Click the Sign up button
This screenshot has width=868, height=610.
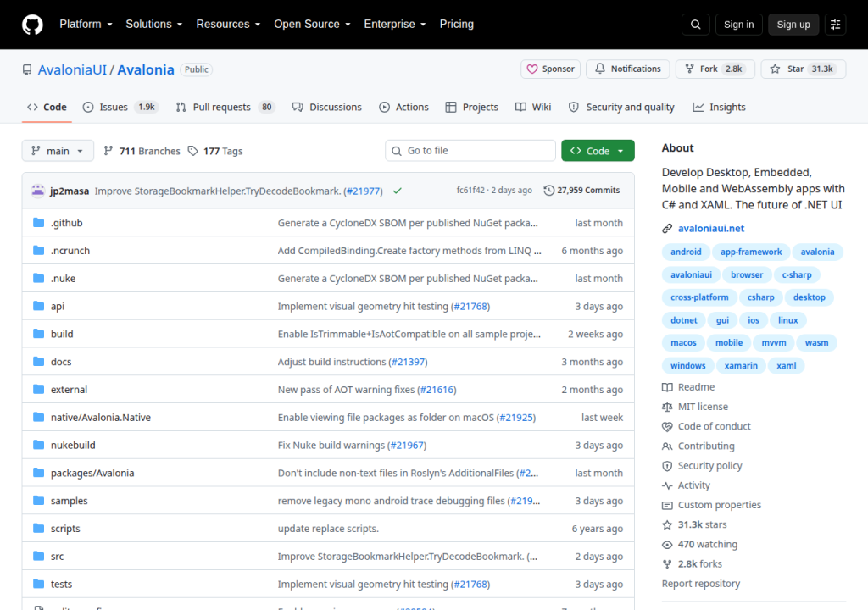tap(793, 25)
